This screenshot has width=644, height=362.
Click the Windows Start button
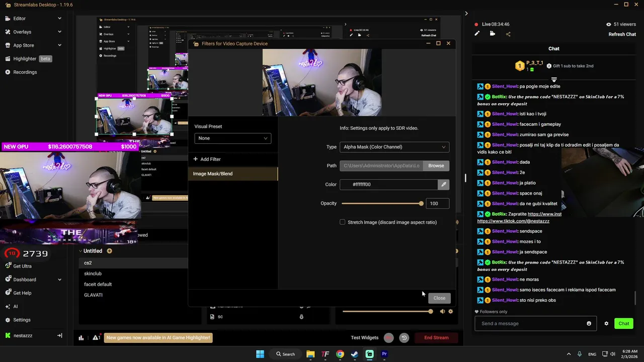pyautogui.click(x=260, y=354)
